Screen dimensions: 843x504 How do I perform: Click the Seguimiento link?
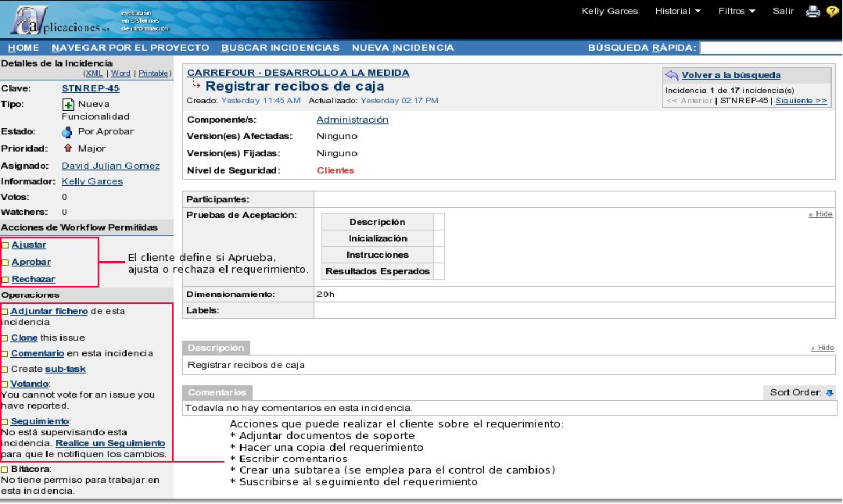[x=40, y=421]
